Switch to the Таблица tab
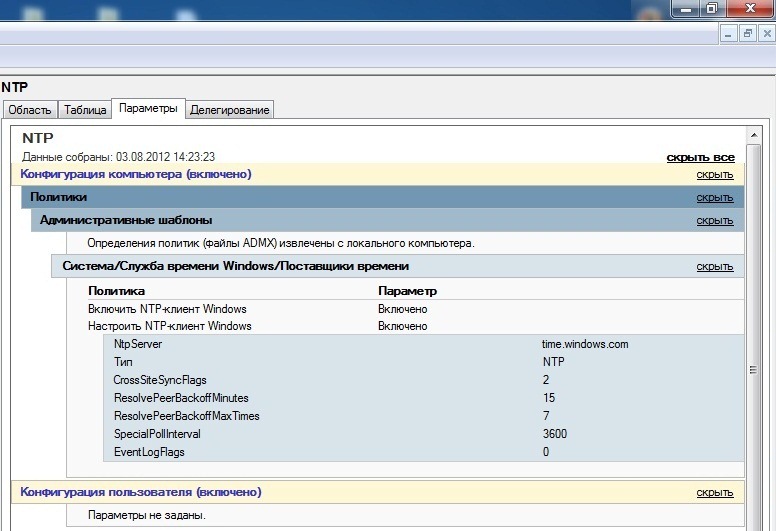This screenshot has width=776, height=531. [85, 109]
